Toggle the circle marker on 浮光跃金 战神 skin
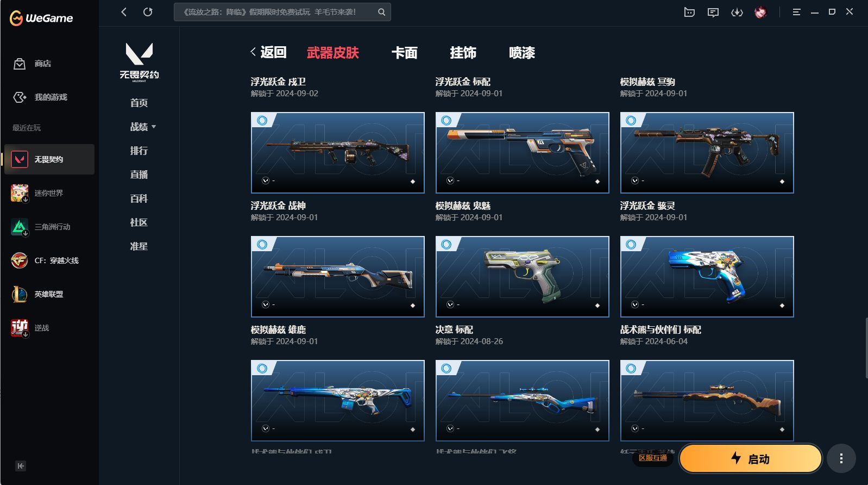 [262, 121]
